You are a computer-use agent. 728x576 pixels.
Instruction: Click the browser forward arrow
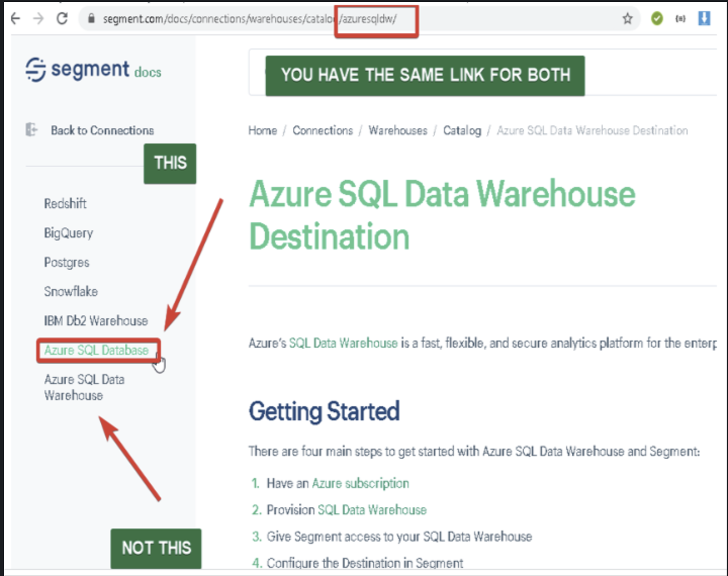38,19
